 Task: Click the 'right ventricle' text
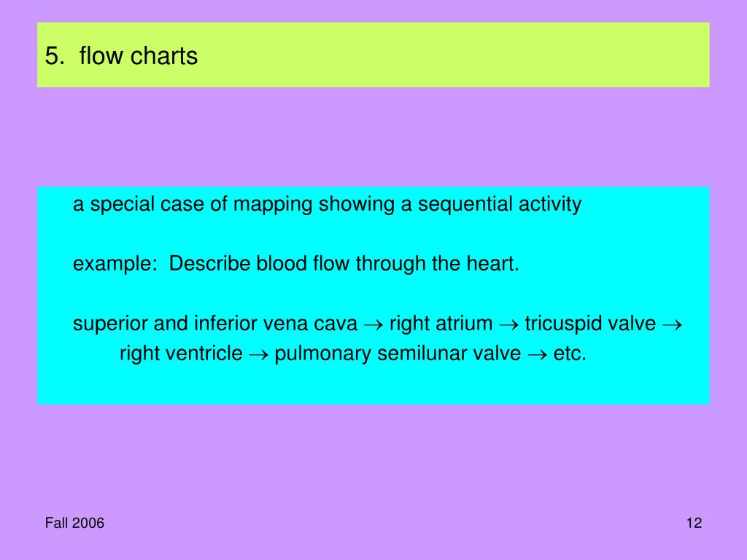[x=181, y=354]
